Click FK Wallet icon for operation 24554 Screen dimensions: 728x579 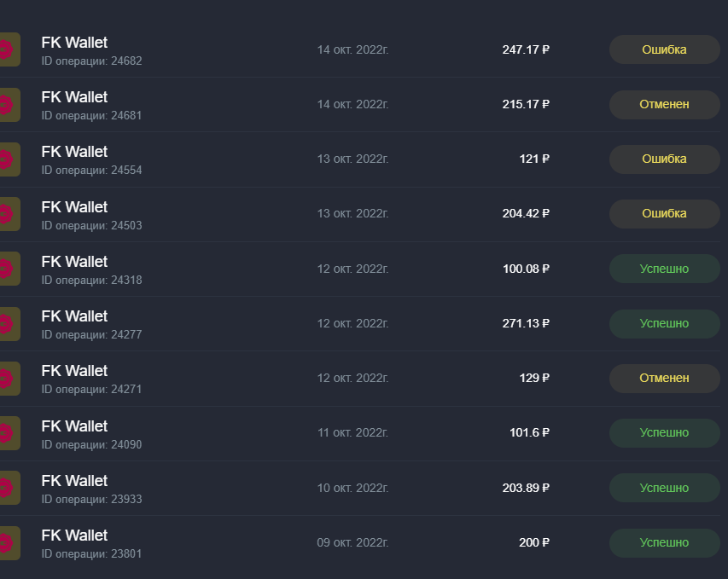9,159
